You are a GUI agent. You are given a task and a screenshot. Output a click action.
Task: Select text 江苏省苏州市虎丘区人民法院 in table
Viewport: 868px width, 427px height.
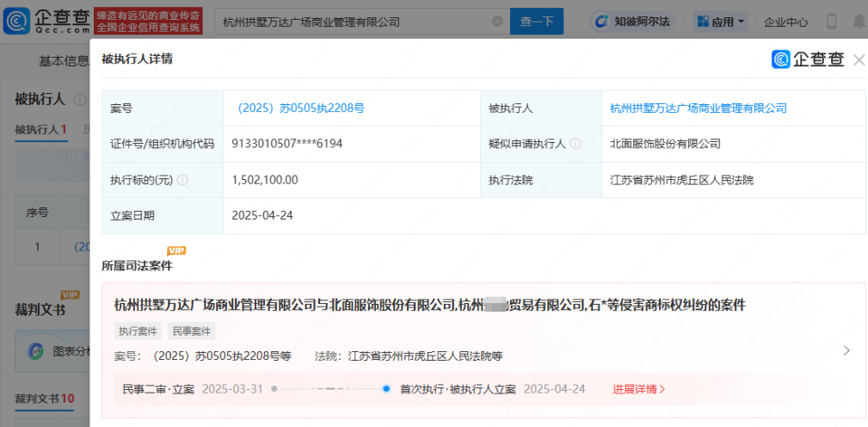682,180
